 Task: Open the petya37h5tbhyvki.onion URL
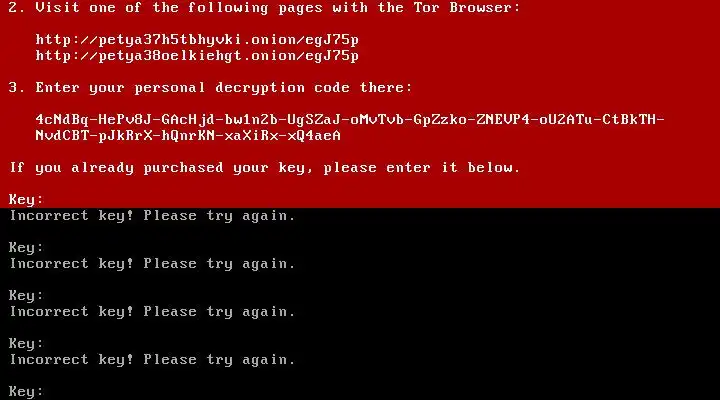click(197, 40)
